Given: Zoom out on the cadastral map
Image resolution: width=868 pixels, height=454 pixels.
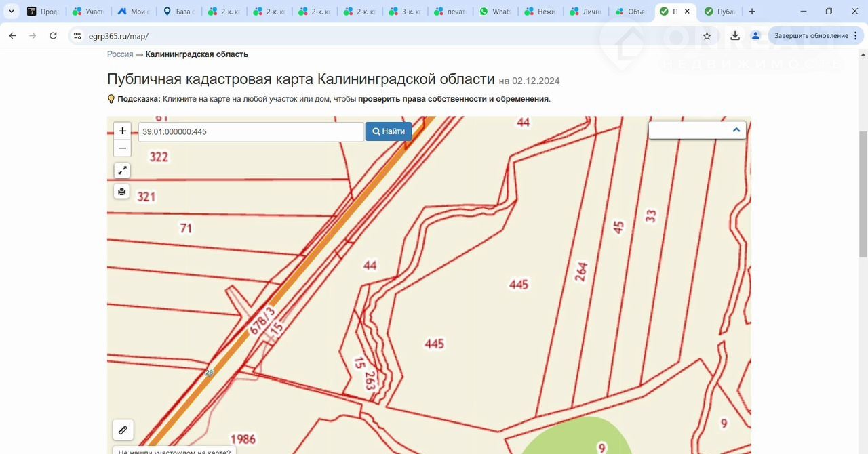Looking at the screenshot, I should (122, 148).
